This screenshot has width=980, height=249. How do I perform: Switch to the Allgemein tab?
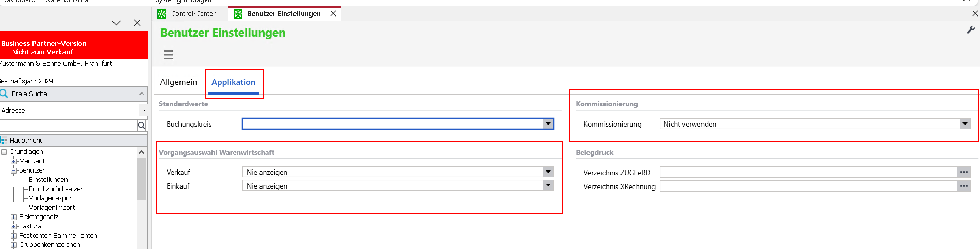coord(178,82)
